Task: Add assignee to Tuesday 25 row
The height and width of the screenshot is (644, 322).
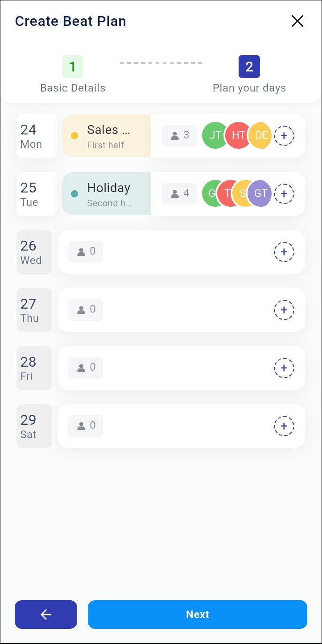Action: click(284, 193)
